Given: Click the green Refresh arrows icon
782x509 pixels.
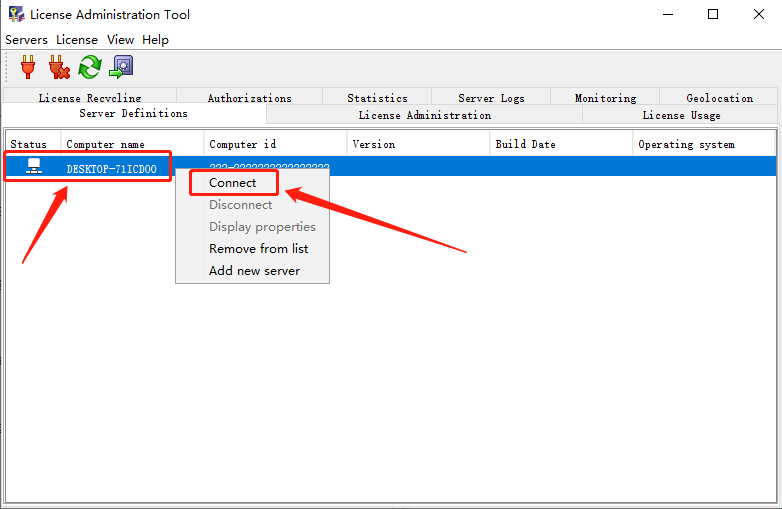Looking at the screenshot, I should pos(90,67).
